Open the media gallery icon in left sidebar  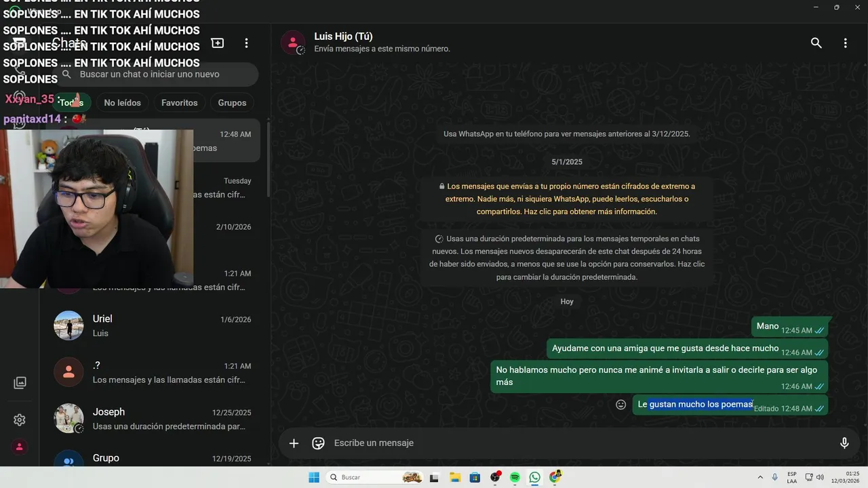pyautogui.click(x=20, y=383)
